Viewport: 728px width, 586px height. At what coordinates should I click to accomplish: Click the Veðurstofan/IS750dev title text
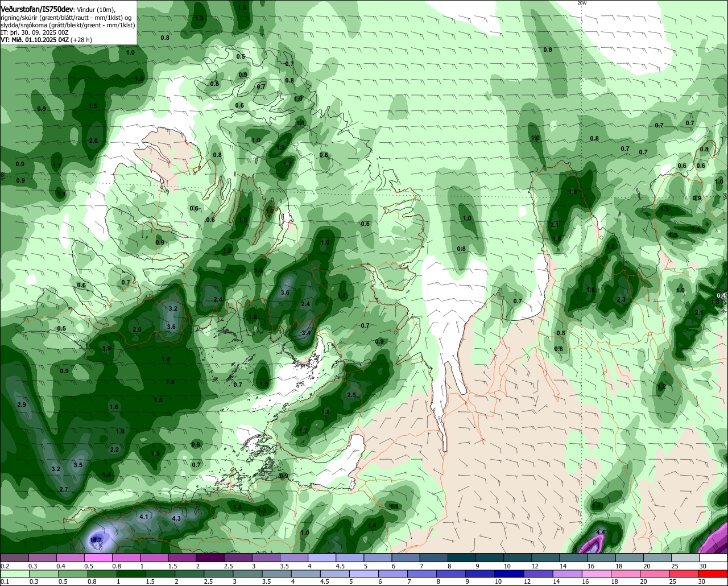pyautogui.click(x=37, y=9)
